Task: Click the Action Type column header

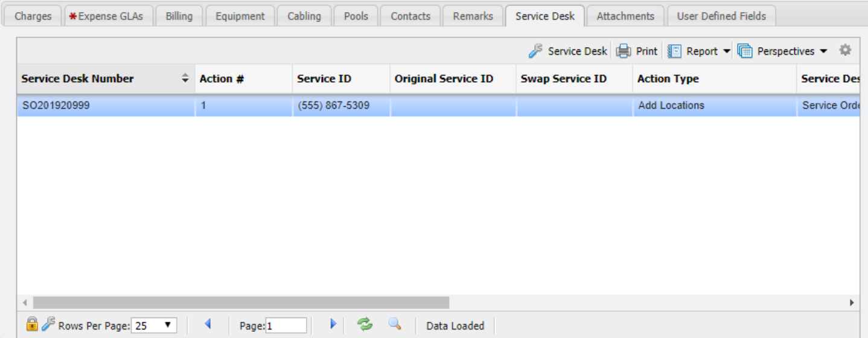Action: [668, 78]
